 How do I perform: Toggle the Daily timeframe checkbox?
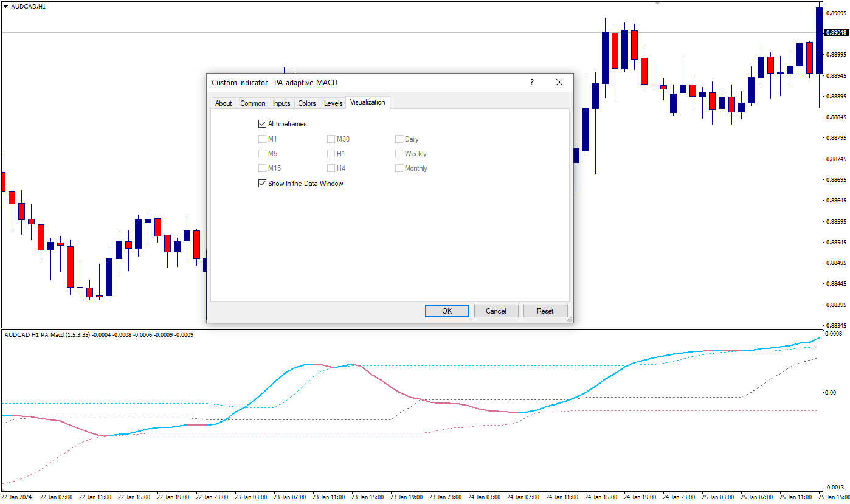(399, 139)
